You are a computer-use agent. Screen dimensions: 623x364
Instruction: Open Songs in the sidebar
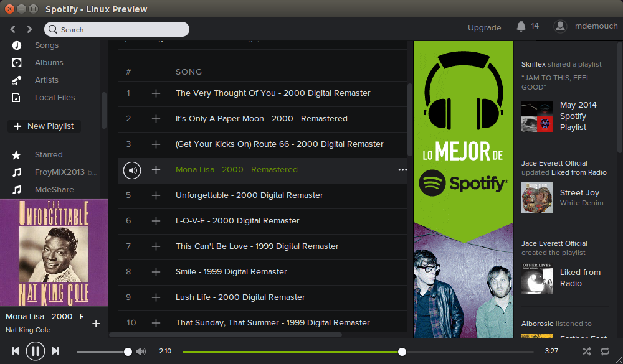[x=47, y=45]
